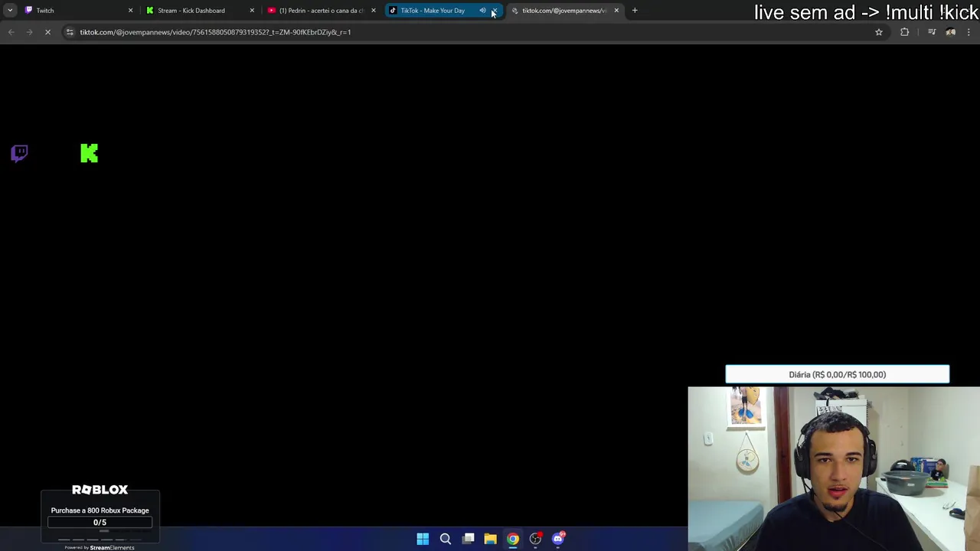Open the Windows Start menu
Image resolution: width=980 pixels, height=551 pixels.
(423, 539)
